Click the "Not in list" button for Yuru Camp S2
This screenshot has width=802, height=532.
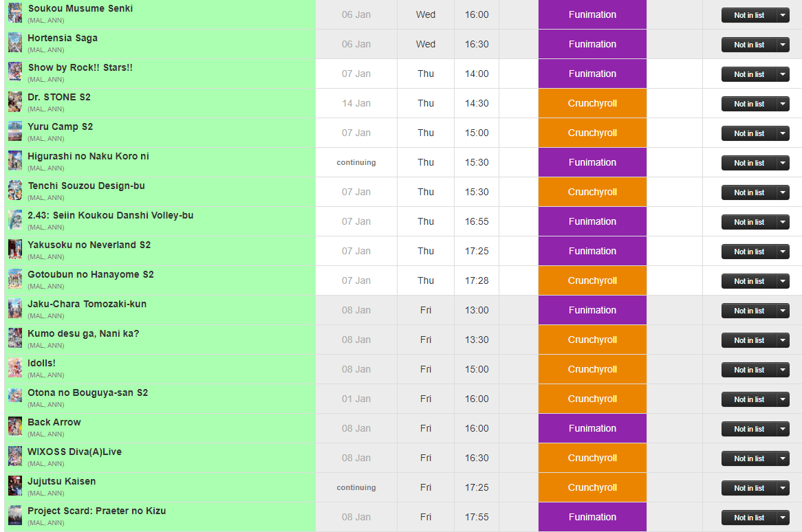pyautogui.click(x=749, y=133)
